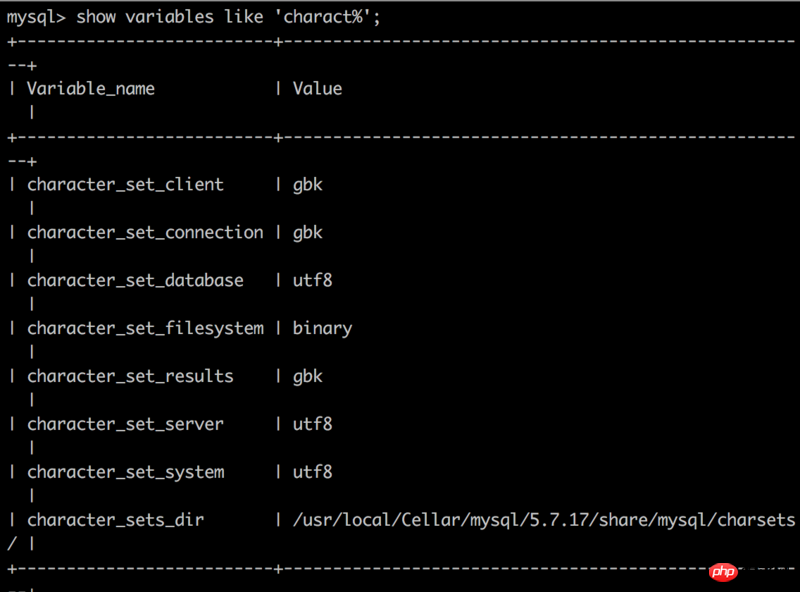Select the character_set_filesystem variable name

pyautogui.click(x=145, y=329)
